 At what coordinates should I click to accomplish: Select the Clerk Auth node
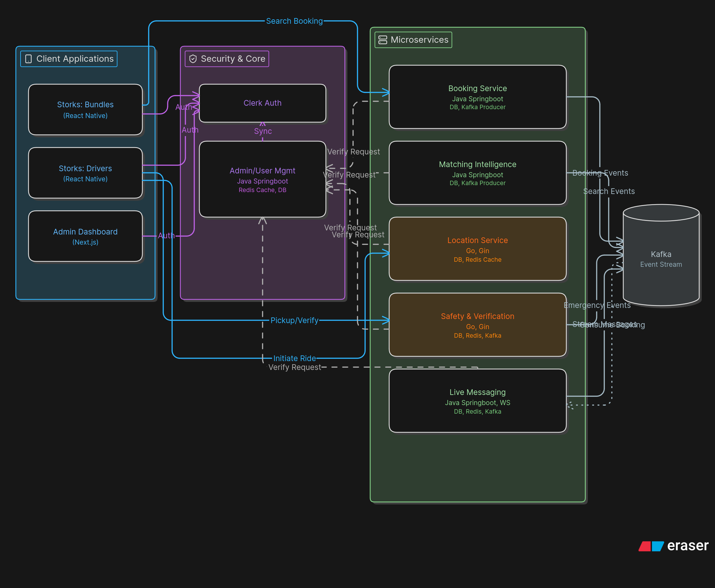[263, 103]
